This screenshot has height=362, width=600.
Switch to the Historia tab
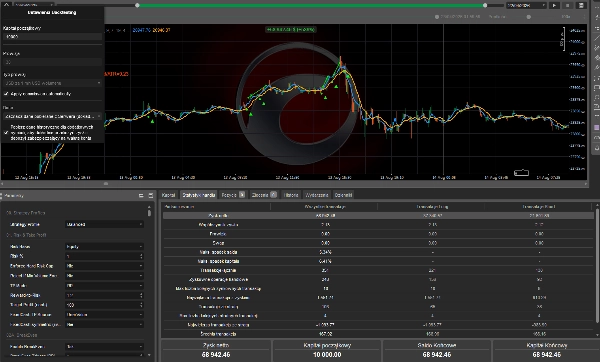point(291,195)
